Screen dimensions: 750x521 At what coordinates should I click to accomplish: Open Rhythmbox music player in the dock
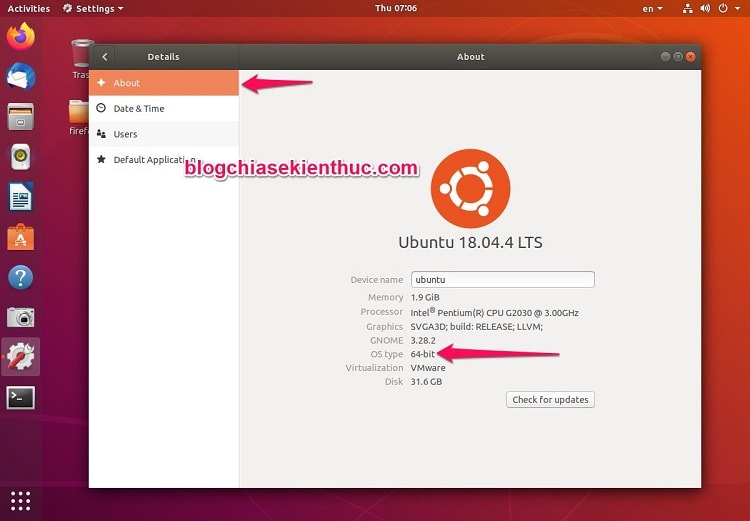coord(21,156)
